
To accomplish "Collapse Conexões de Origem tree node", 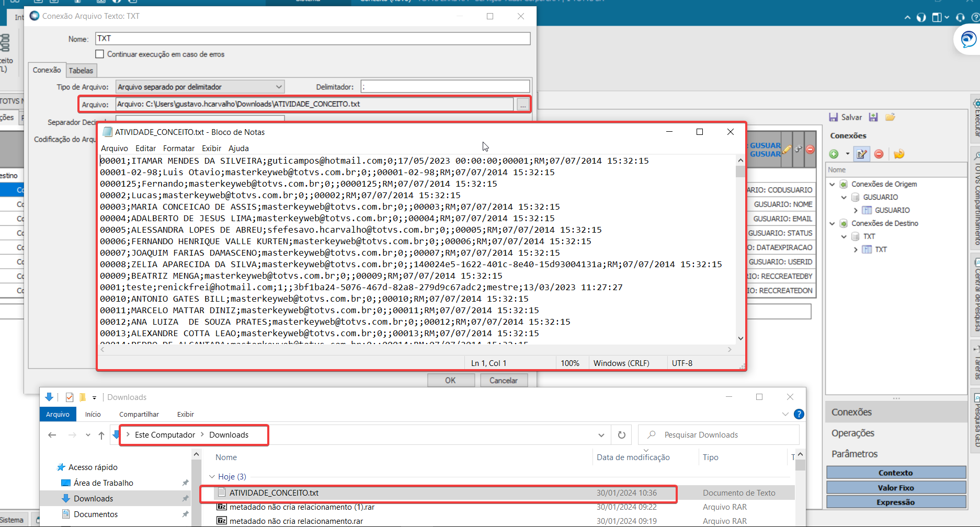I will [x=832, y=184].
